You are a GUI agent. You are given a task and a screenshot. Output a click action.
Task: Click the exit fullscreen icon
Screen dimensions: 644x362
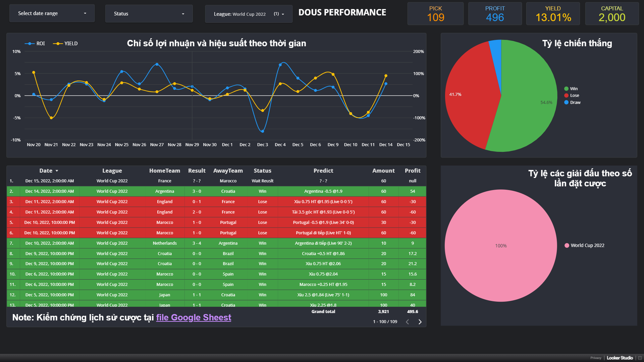pyautogui.click(x=640, y=358)
